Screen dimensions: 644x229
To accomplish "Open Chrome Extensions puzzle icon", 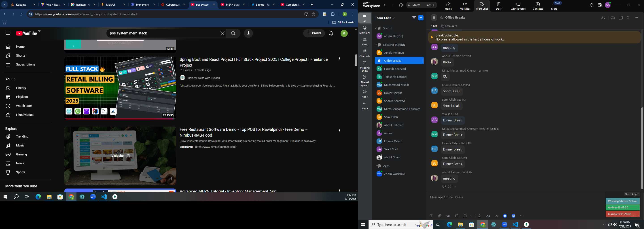I will tap(333, 14).
